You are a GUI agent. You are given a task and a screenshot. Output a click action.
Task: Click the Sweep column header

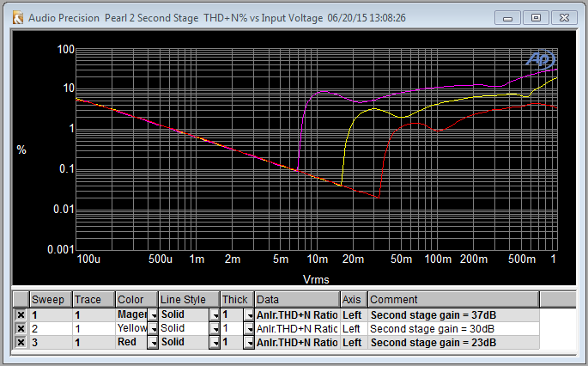tap(51, 300)
